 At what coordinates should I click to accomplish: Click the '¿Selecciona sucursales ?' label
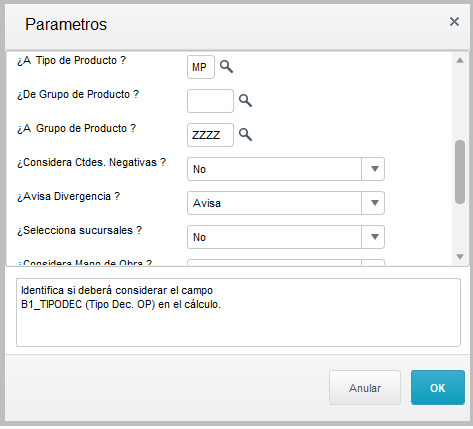(x=79, y=231)
